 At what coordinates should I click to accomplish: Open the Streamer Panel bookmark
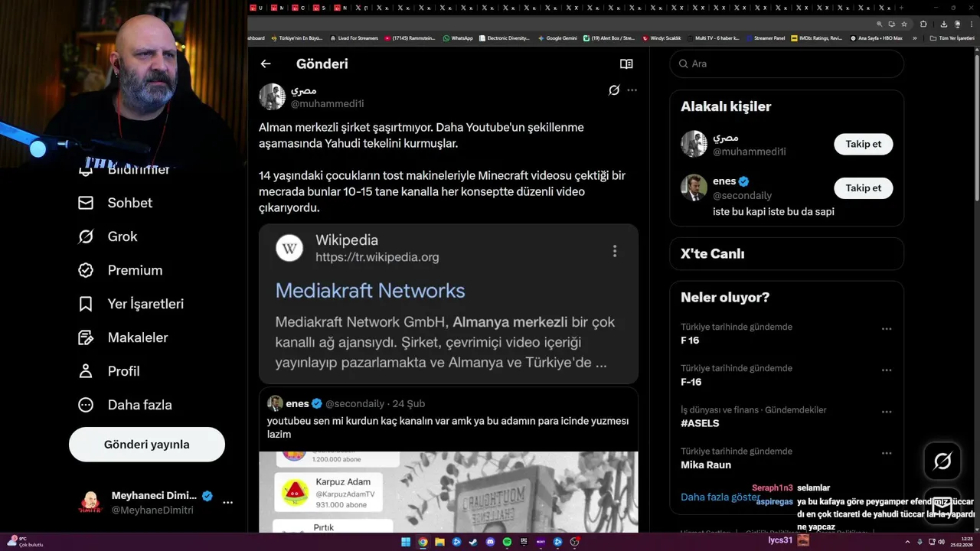pos(766,37)
